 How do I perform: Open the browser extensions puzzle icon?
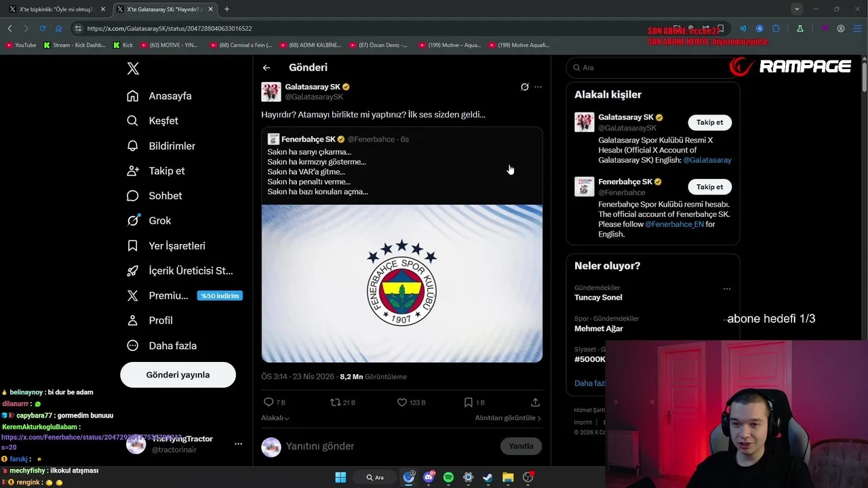coord(776,28)
